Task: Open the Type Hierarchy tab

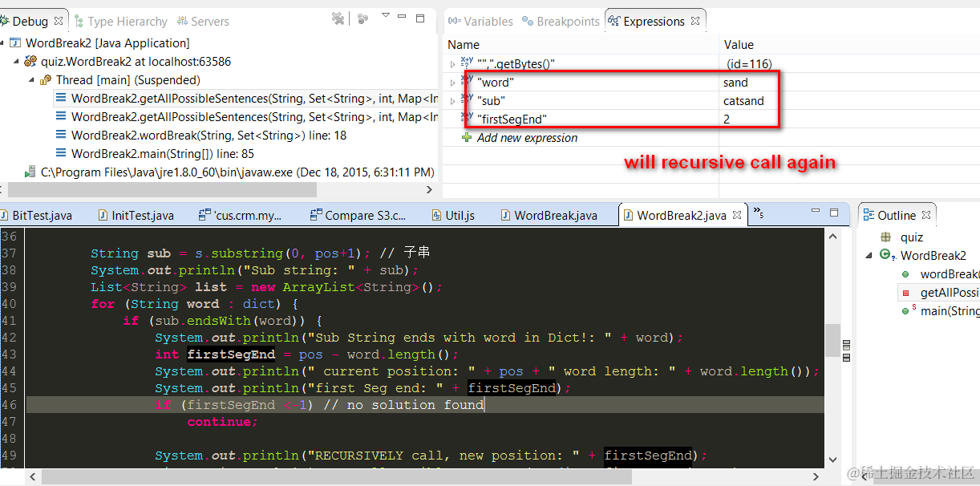Action: coord(121,22)
